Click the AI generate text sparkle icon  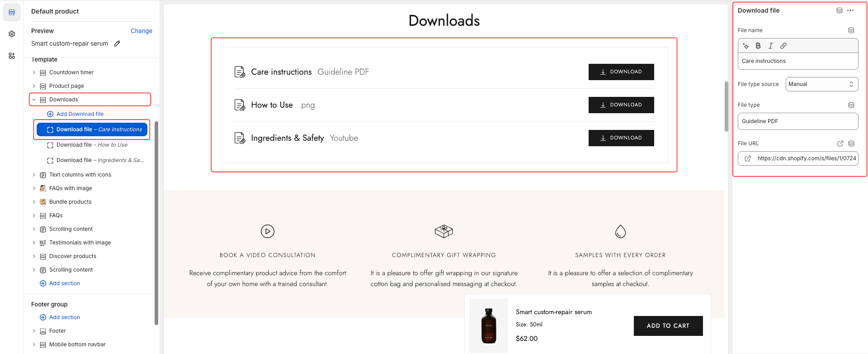(746, 46)
